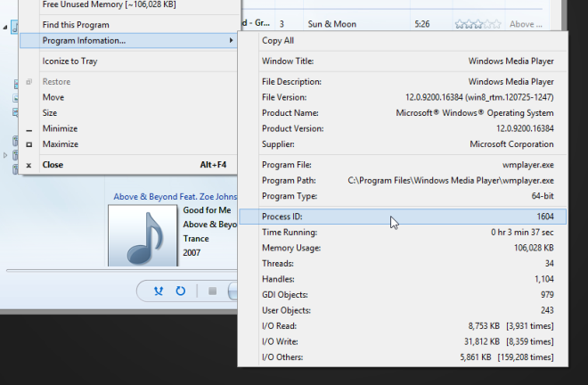Viewport: 588px width, 385px height.
Task: Click the Good for Me title
Action: coord(207,210)
